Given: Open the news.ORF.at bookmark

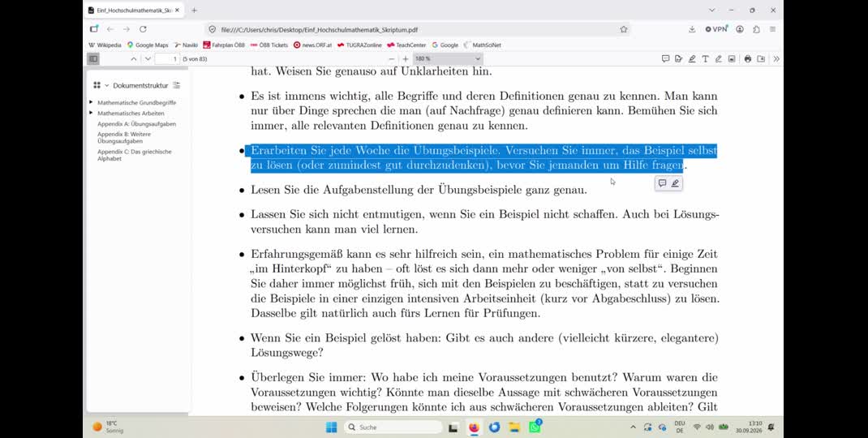Looking at the screenshot, I should click(x=313, y=45).
